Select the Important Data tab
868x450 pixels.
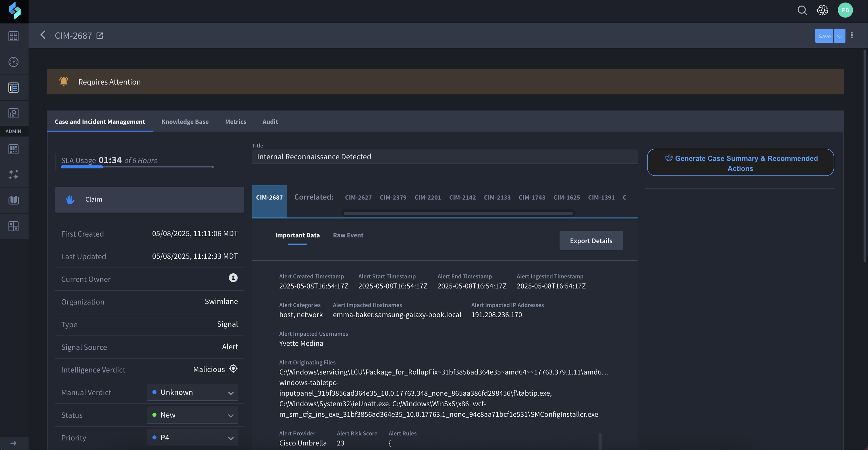tap(297, 235)
